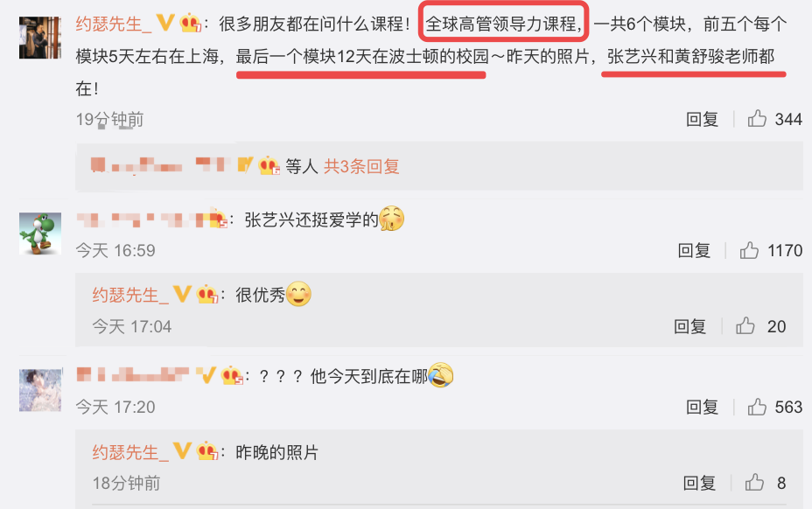Like the 很优秀 reply with 20 likes
Screen dimensions: 812x509
coord(745,326)
